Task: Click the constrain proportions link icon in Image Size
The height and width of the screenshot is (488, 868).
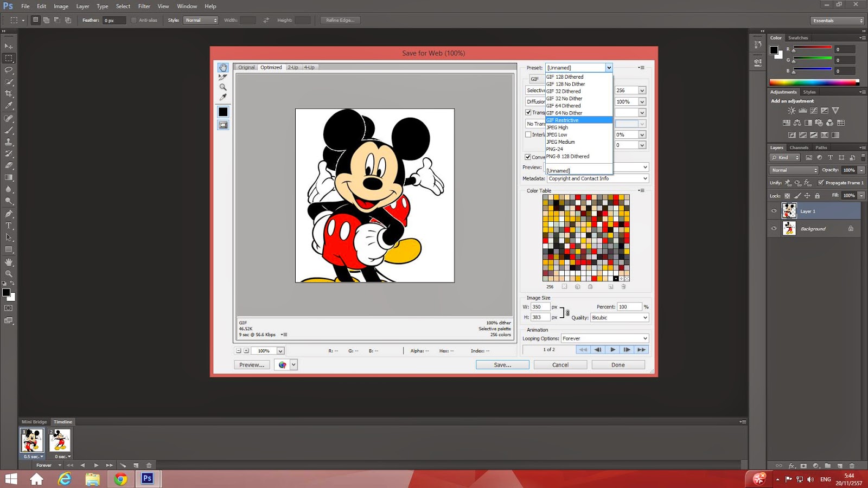Action: 567,312
